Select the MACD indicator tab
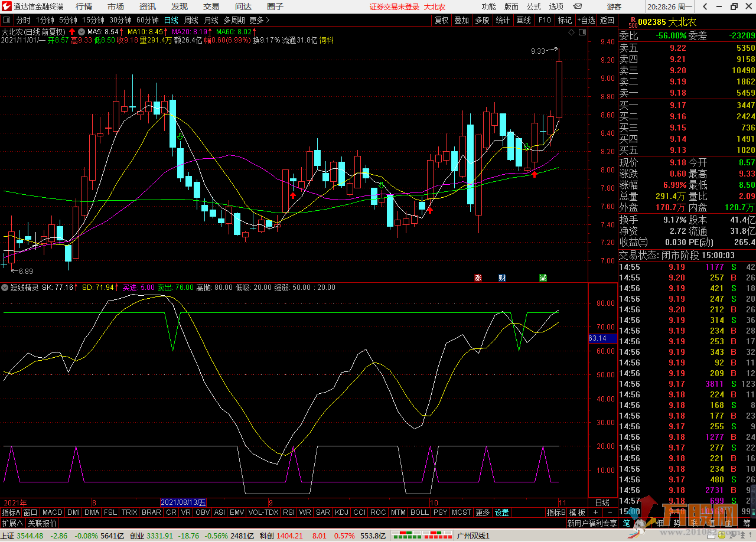The image size is (756, 542). (52, 512)
